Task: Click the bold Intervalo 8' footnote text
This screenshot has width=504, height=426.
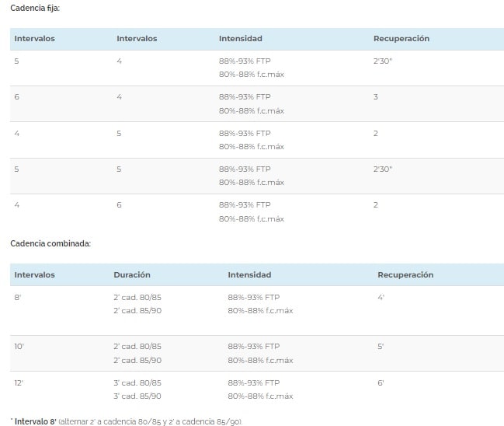Action: [36, 421]
